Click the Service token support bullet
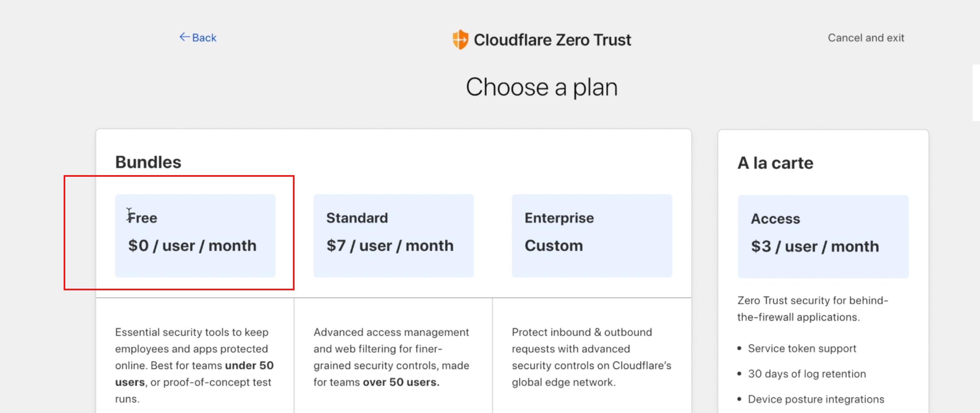980x413 pixels. [x=802, y=349]
